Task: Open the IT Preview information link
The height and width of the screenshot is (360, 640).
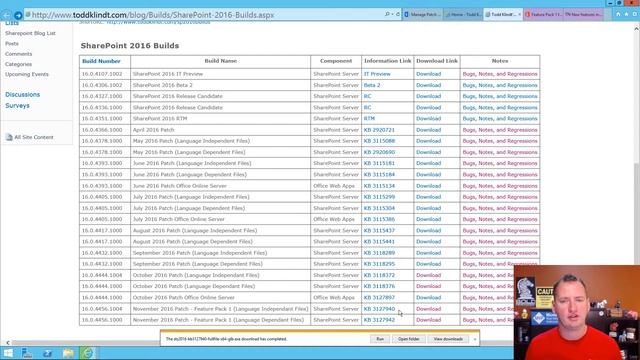Action: click(x=377, y=74)
